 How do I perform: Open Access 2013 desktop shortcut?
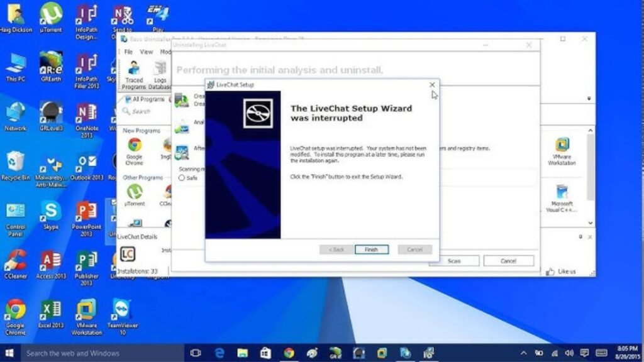pyautogui.click(x=51, y=265)
